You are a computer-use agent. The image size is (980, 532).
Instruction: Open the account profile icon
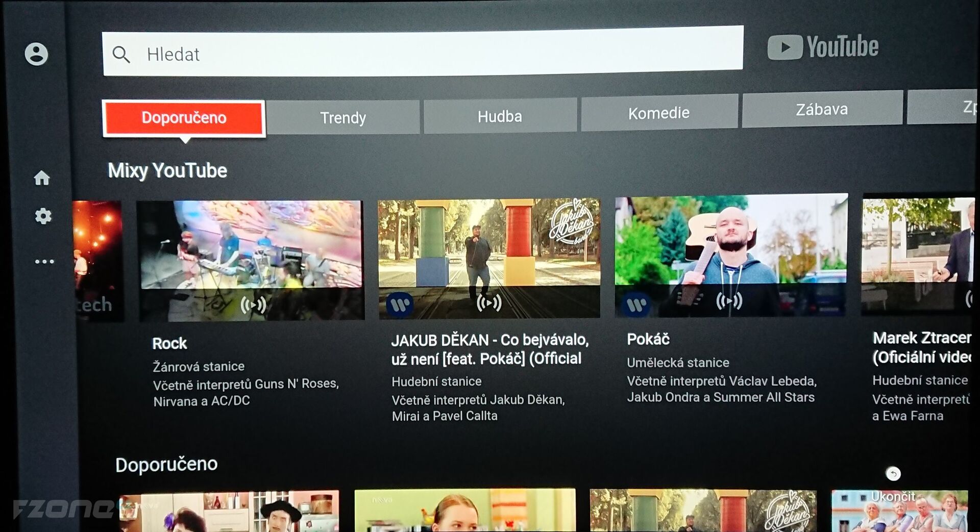(x=36, y=54)
